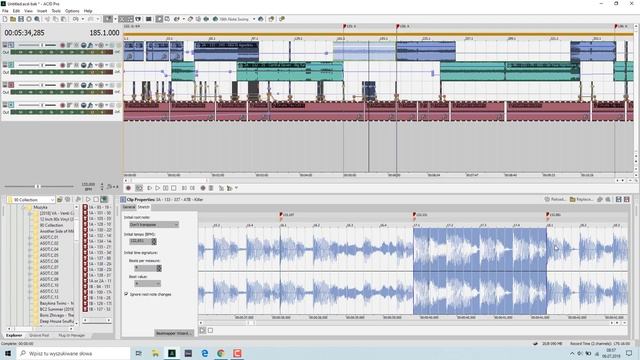Open the Beat value dropdown
Image resolution: width=640 pixels, height=360 pixels.
pyautogui.click(x=147, y=283)
